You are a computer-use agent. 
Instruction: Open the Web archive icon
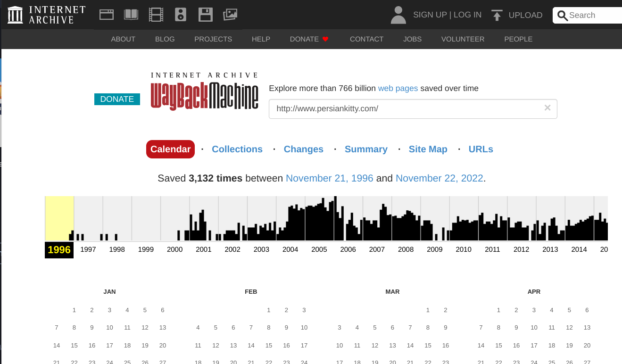tap(107, 15)
